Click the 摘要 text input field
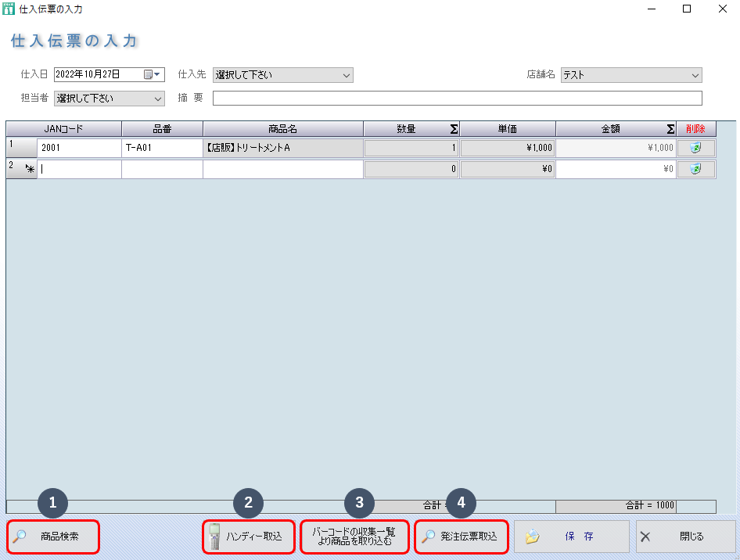Screen dimensions: 740x560 457,99
